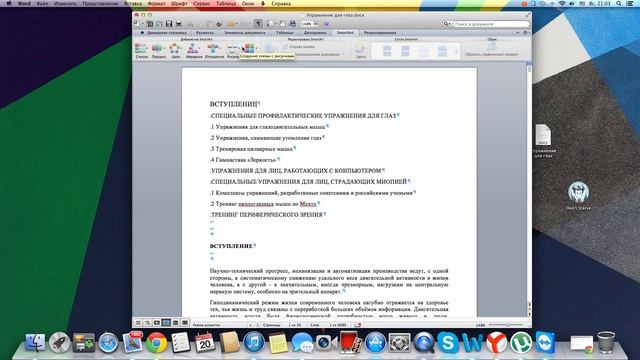Viewport: 640px width, 360px height.
Task: Open the Цикл SmartArt gallery
Action: pos(176,51)
